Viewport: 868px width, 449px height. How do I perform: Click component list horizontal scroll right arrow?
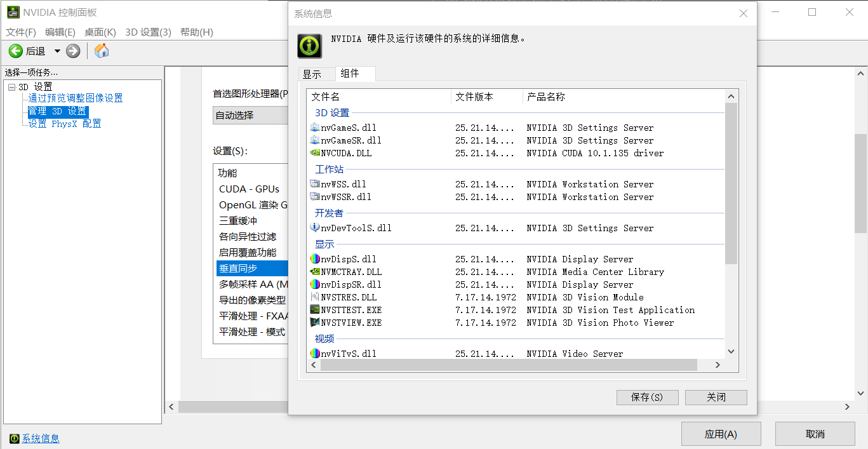tap(718, 365)
